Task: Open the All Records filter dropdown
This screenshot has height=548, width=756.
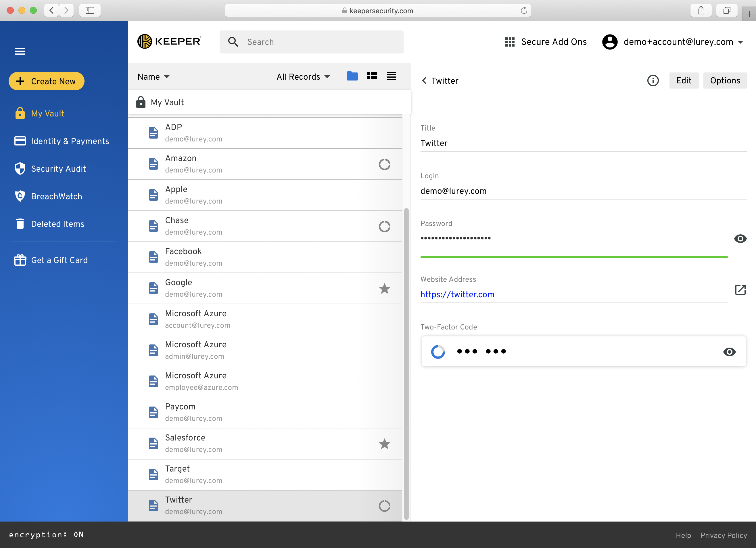Action: click(303, 77)
